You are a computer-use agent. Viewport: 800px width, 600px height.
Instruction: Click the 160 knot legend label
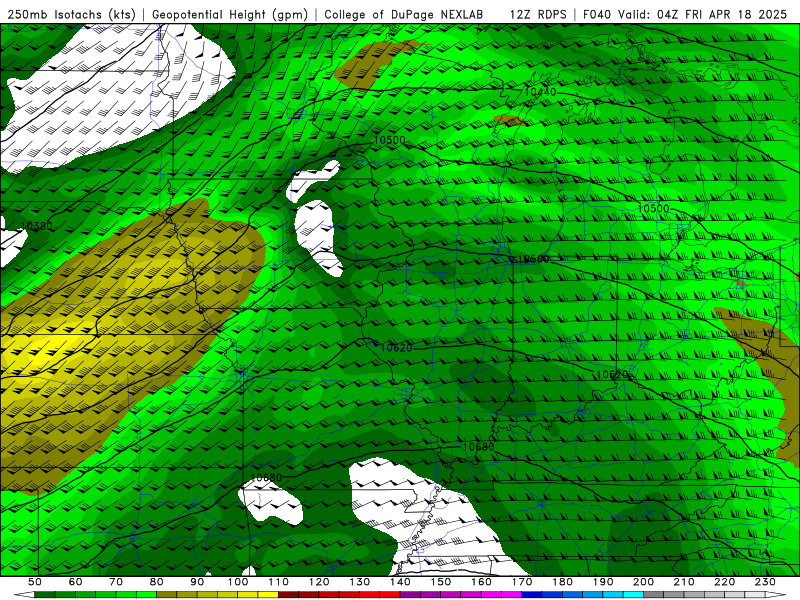(x=481, y=582)
